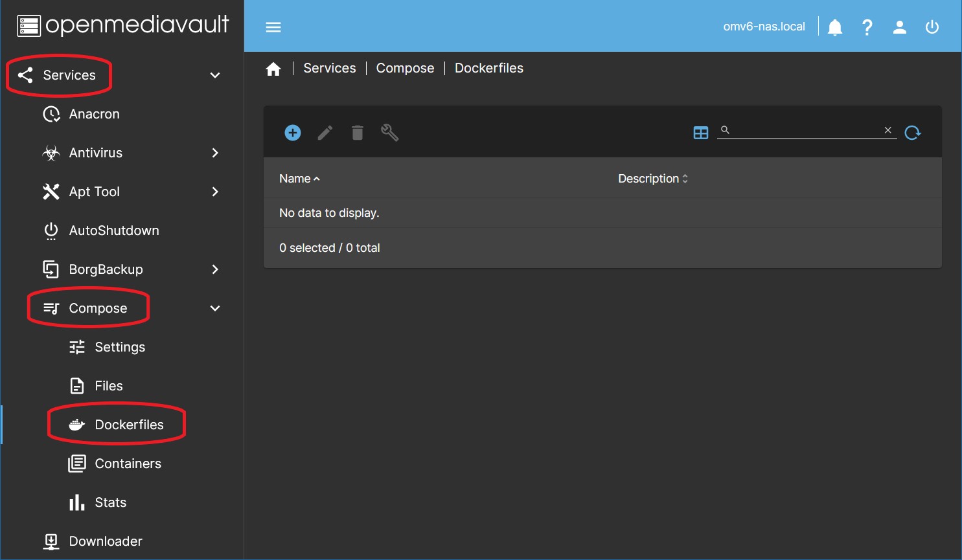This screenshot has width=962, height=560.
Task: Collapse the Services section chevron
Action: click(x=215, y=75)
